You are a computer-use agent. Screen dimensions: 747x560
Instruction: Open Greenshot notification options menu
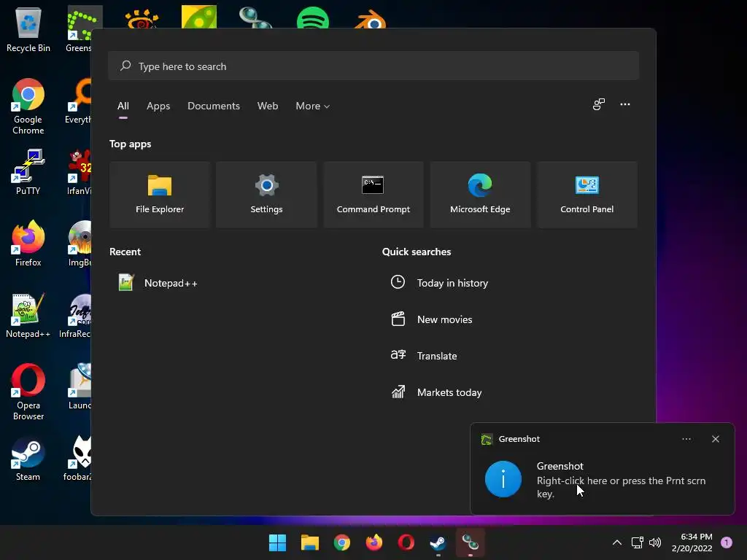coord(686,439)
